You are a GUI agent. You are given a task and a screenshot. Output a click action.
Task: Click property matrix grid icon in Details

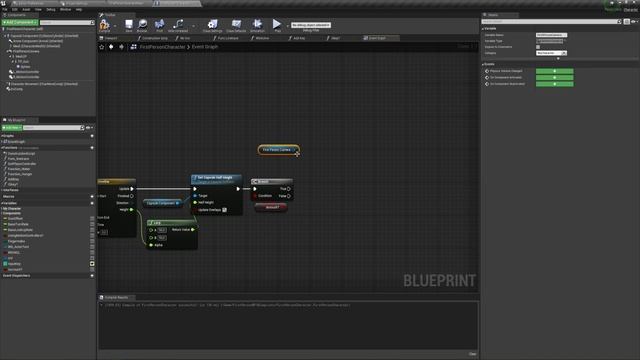(x=627, y=22)
